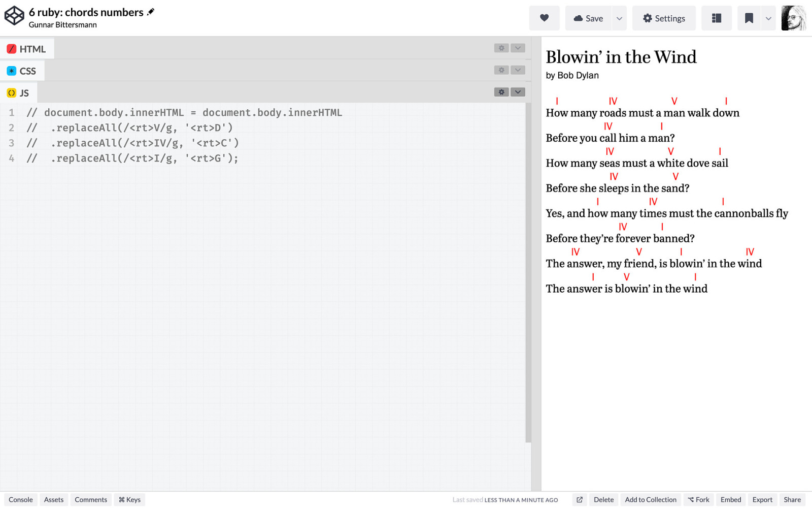Select the CSS editor tab
Image resolution: width=812 pixels, height=508 pixels.
click(x=22, y=71)
